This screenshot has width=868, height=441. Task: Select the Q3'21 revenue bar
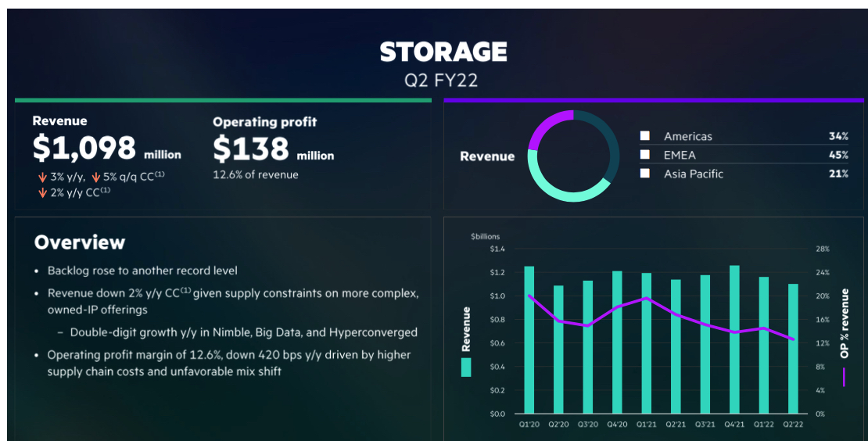tap(705, 344)
